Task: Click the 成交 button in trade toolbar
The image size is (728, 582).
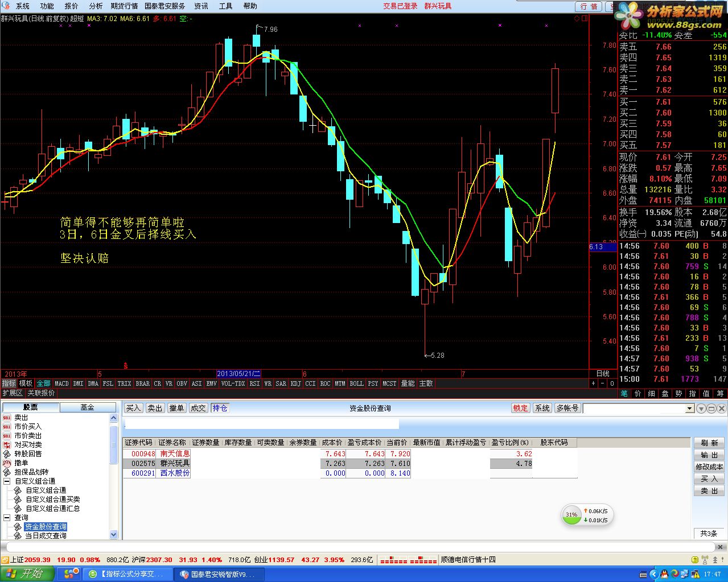Action: [x=198, y=408]
